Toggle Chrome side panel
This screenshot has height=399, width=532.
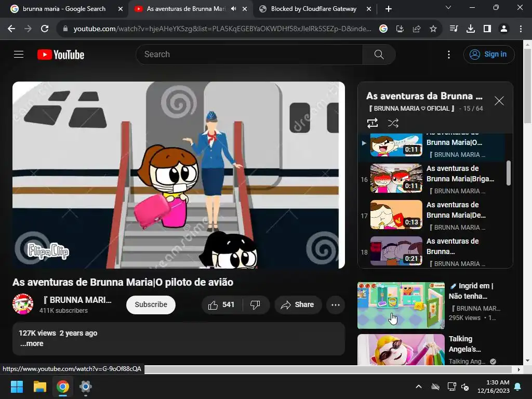487,29
